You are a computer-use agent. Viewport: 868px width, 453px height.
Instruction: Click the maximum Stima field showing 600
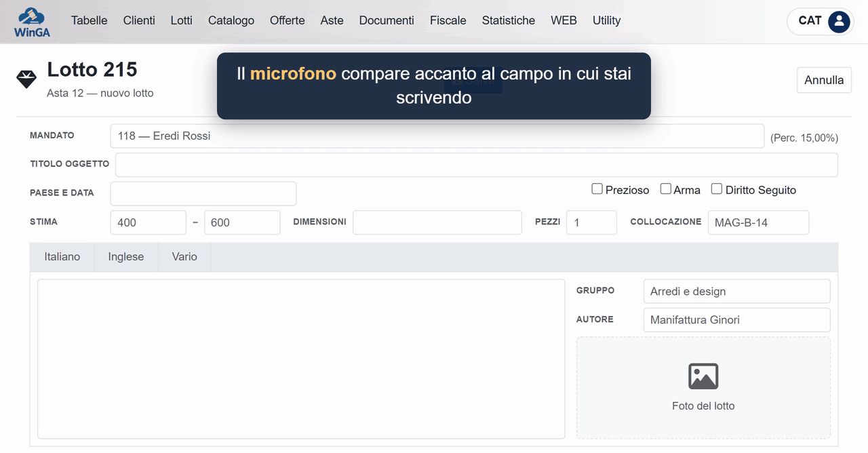(x=242, y=222)
